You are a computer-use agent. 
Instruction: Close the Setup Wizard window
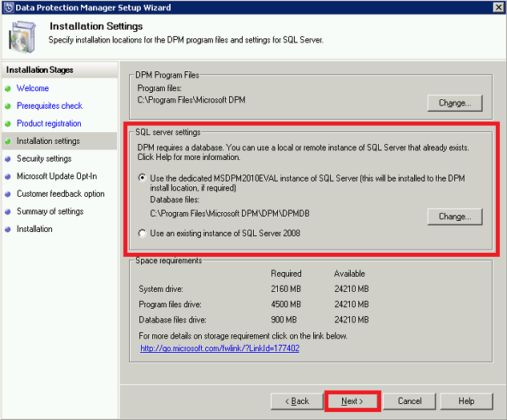tap(497, 7)
